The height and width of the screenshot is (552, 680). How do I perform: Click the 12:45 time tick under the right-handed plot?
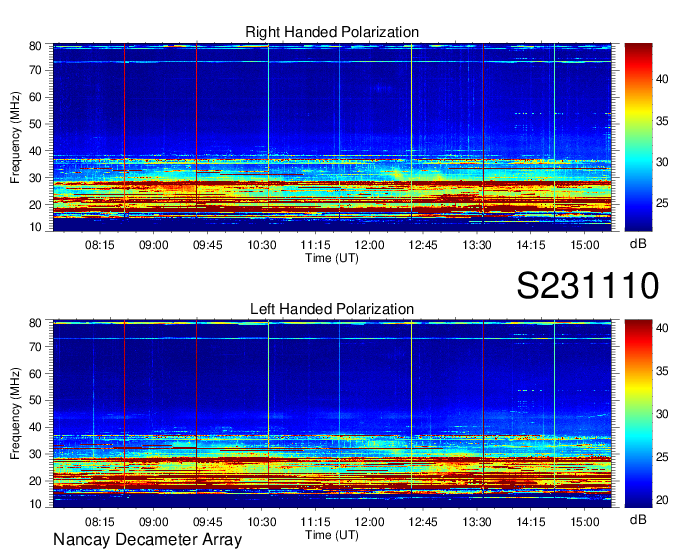pos(423,245)
